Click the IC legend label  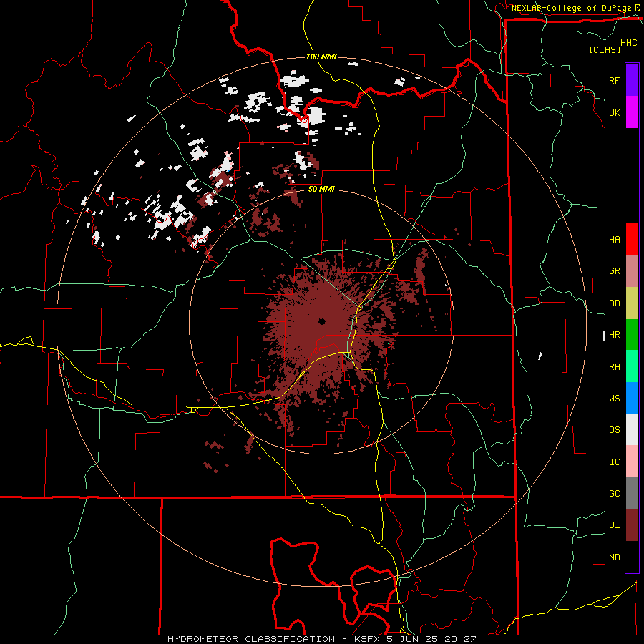point(614,462)
